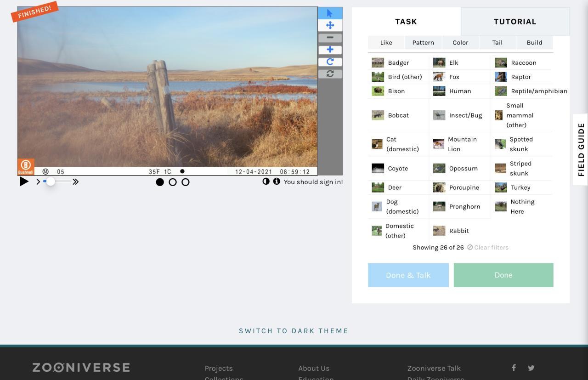Choose Rabbit species option
The height and width of the screenshot is (380, 588).
coord(460,231)
